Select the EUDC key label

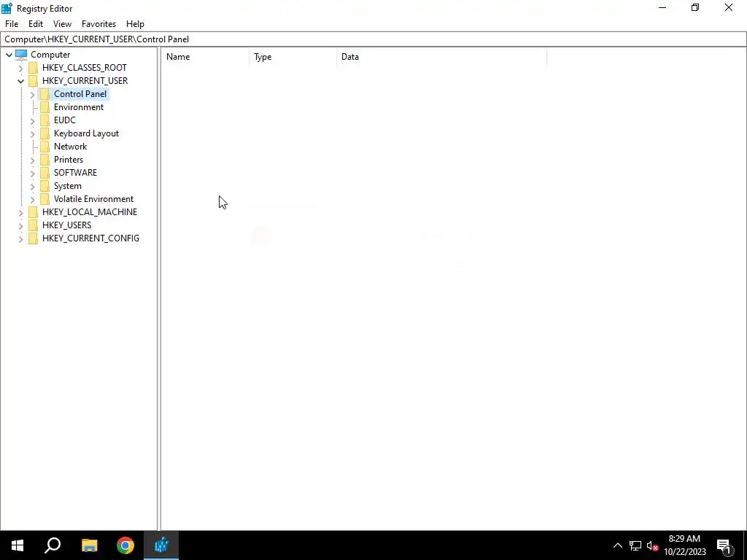click(65, 120)
